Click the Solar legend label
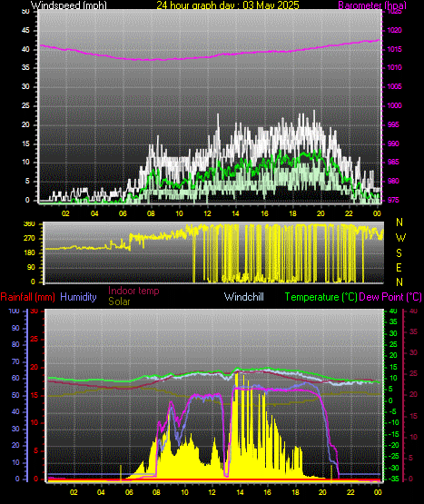The height and width of the screenshot is (504, 424). (119, 301)
